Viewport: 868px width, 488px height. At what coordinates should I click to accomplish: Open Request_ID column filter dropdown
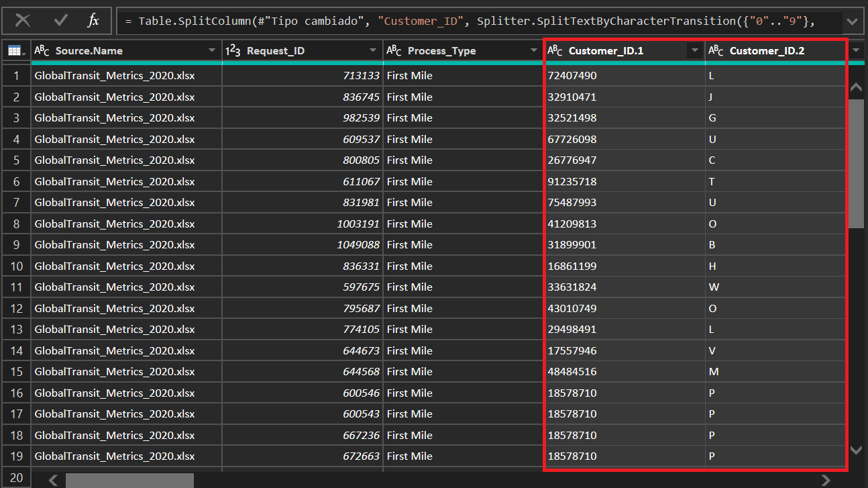point(373,51)
